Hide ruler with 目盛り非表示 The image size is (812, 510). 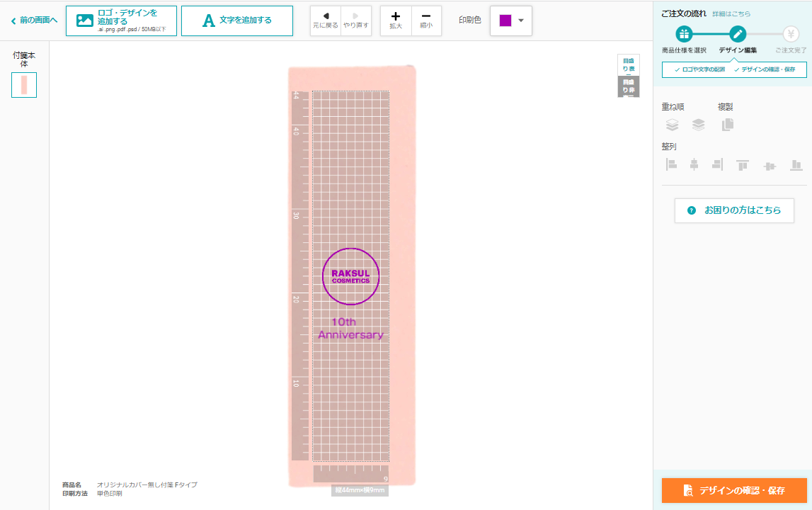tap(628, 86)
